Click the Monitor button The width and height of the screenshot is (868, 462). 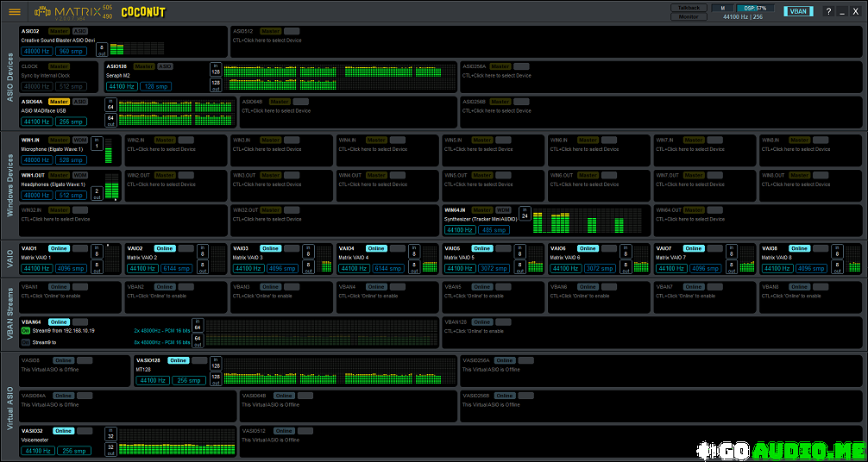[x=689, y=16]
